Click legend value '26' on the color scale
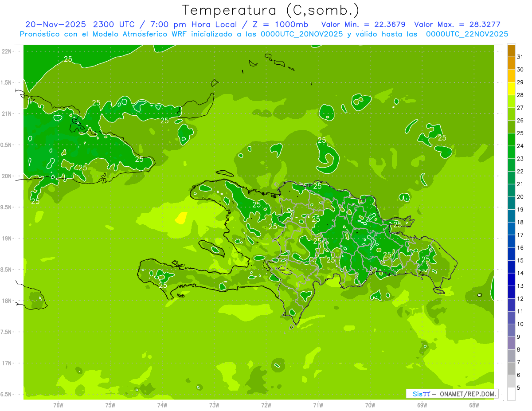 click(520, 120)
